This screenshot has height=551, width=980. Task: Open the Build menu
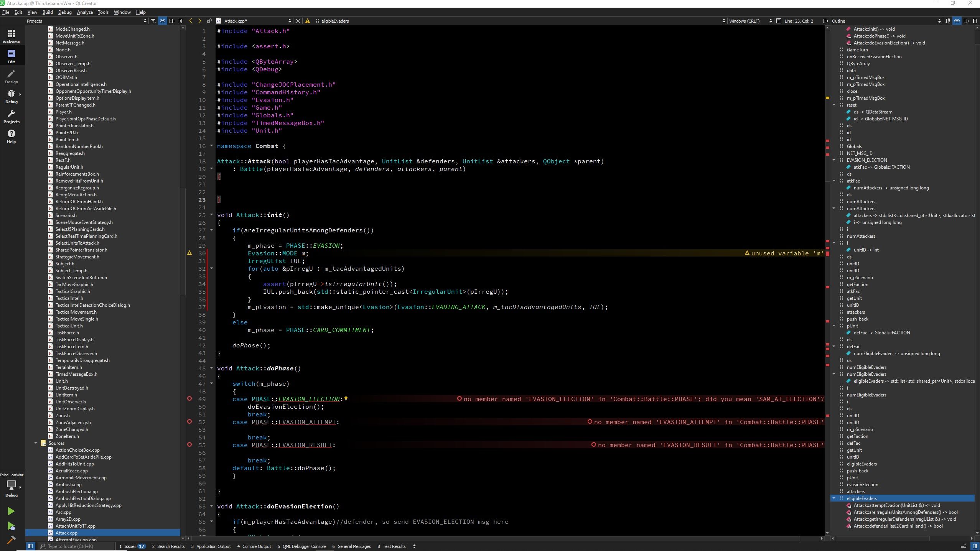click(48, 12)
